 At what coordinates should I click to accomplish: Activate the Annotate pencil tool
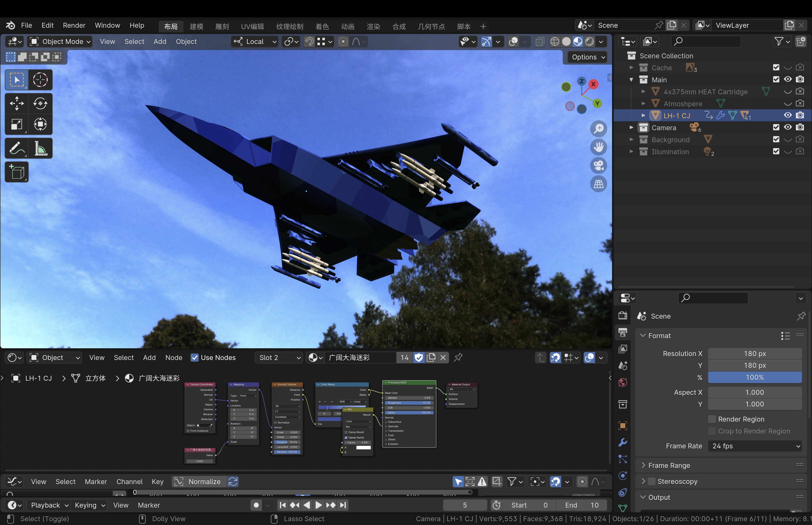coord(16,148)
